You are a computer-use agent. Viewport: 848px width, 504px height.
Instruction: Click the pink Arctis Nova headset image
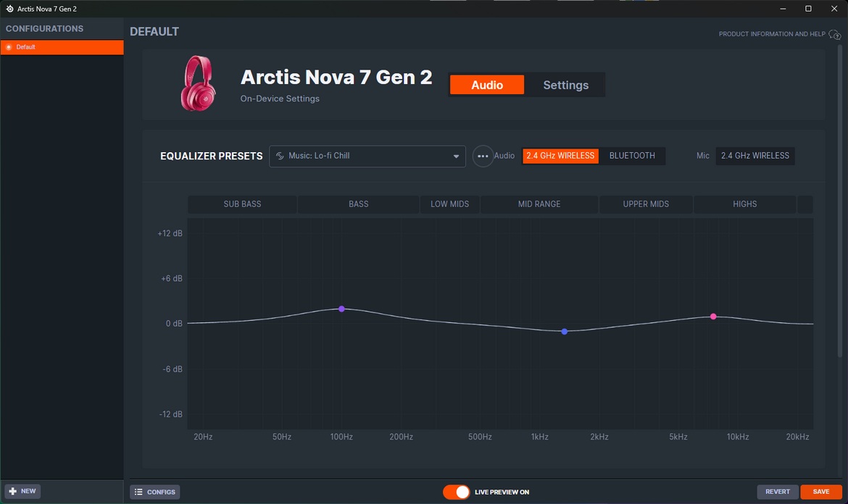point(197,83)
